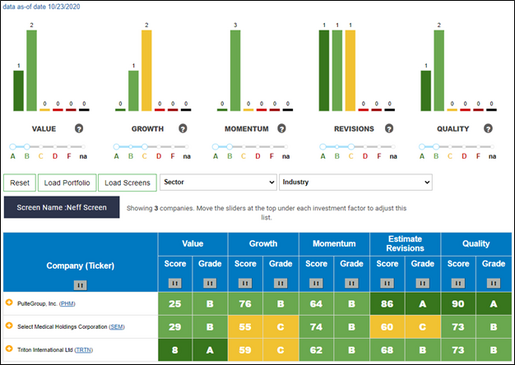The image size is (515, 365).
Task: Click the Load Screens button
Action: point(127,183)
